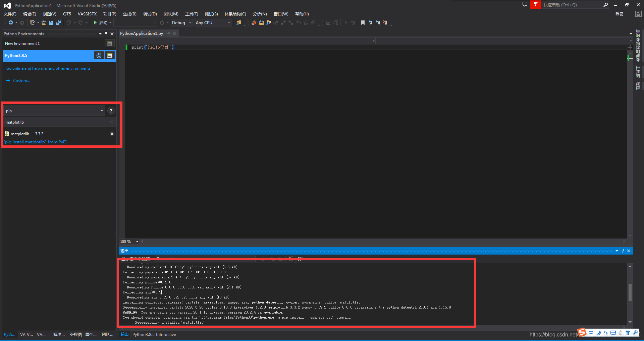Click the New Environment 1 window icon
The image size is (644, 341).
tap(110, 44)
